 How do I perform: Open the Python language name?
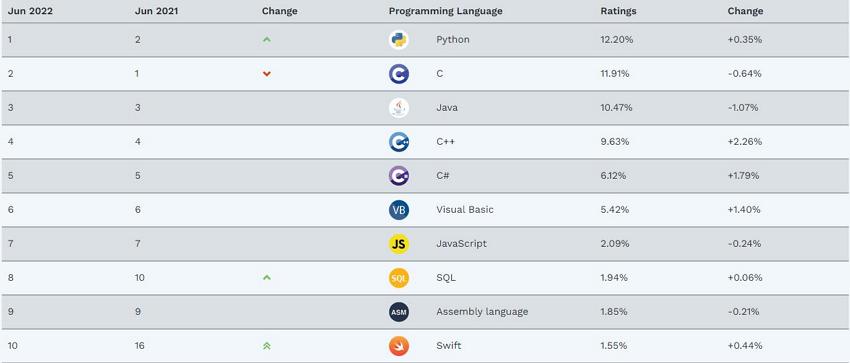pos(453,40)
